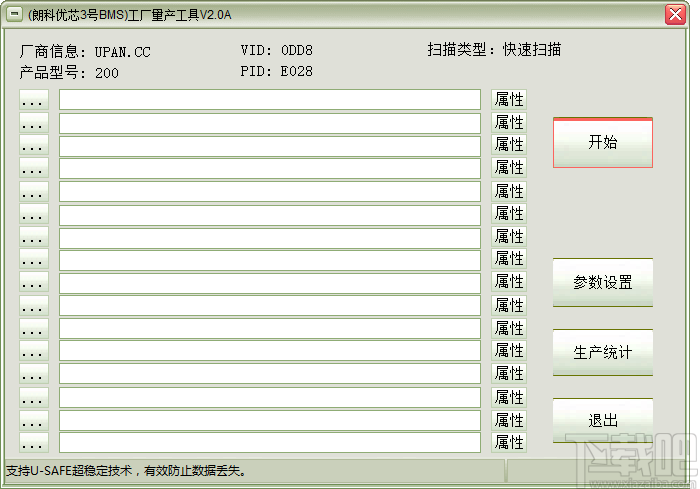
Task: Click the status bar U-SAFE message
Action: 126,471
